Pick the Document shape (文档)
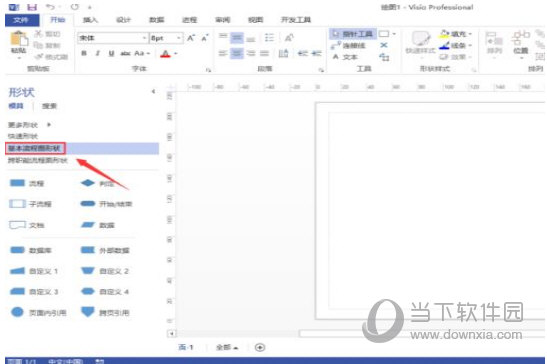 [27, 225]
